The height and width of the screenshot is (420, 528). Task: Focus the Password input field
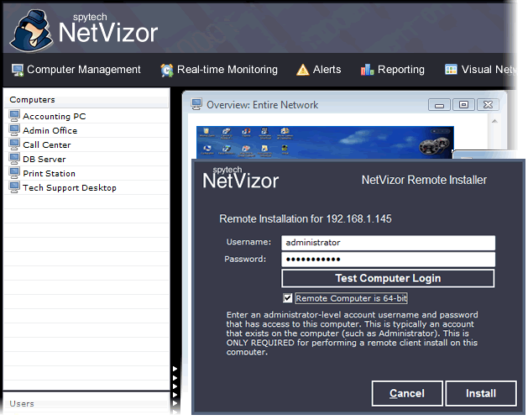[388, 260]
